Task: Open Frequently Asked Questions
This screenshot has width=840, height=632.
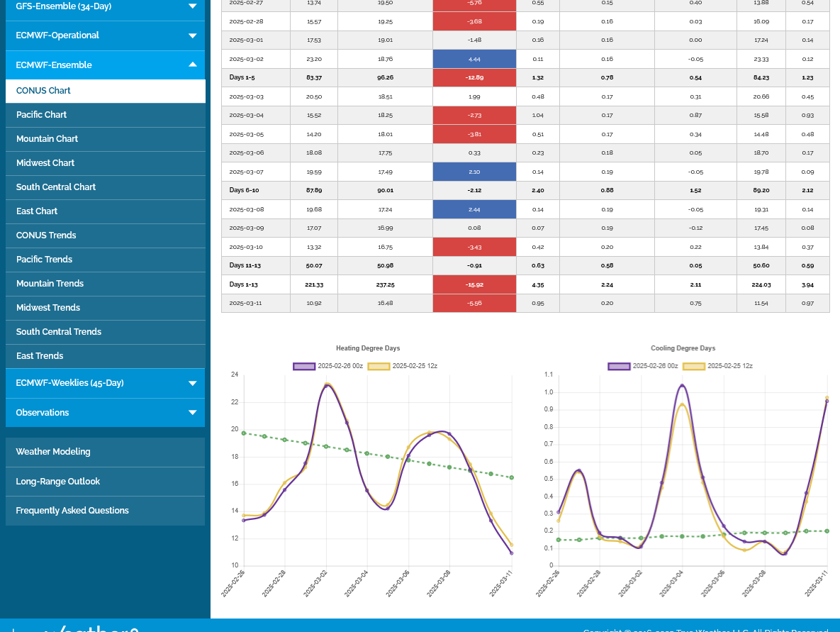Action: pos(105,511)
